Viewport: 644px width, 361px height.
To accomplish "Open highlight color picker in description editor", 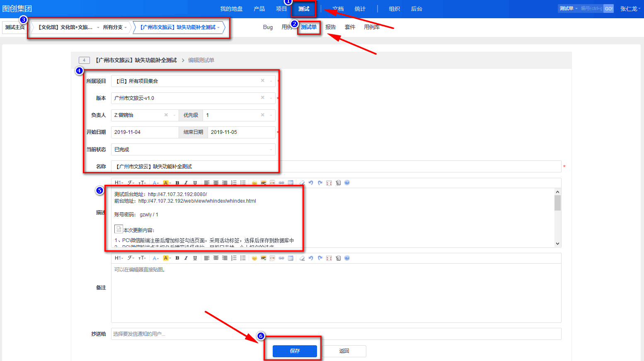I will pyautogui.click(x=167, y=183).
